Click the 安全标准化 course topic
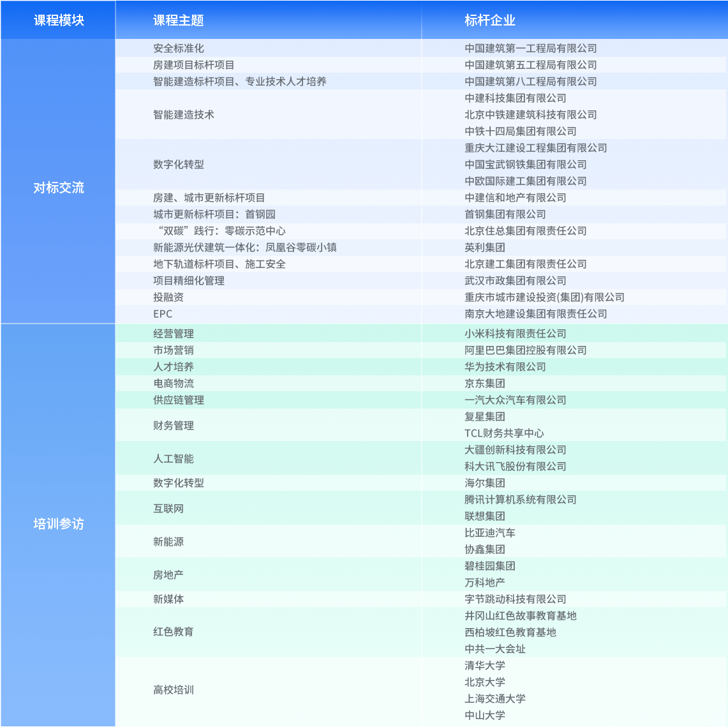The height and width of the screenshot is (727, 728). click(x=170, y=48)
